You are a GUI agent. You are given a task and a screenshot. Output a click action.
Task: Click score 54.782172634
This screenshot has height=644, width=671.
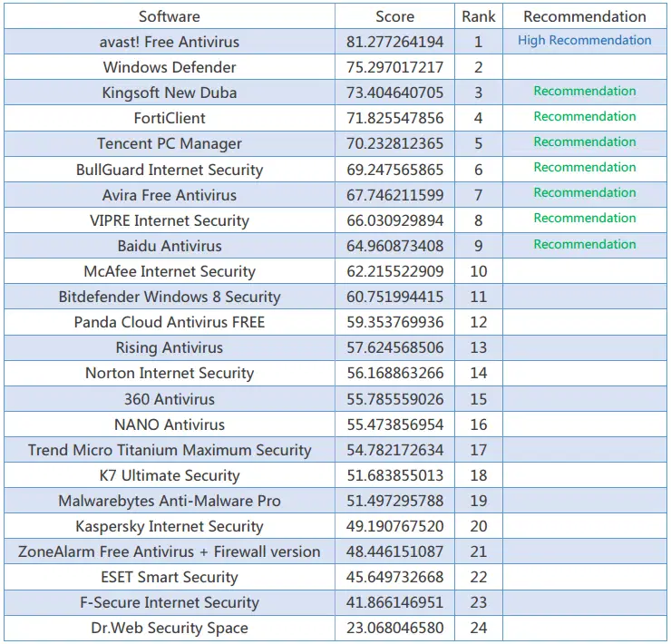click(394, 451)
